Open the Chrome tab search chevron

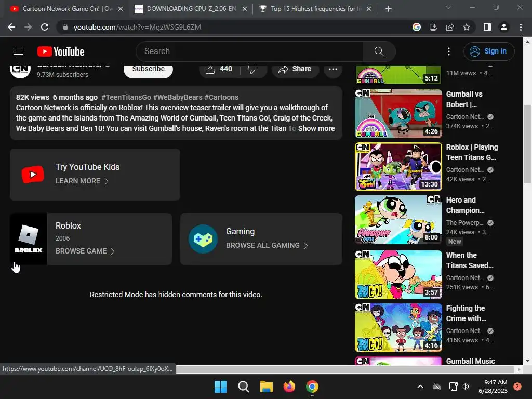[x=448, y=7]
